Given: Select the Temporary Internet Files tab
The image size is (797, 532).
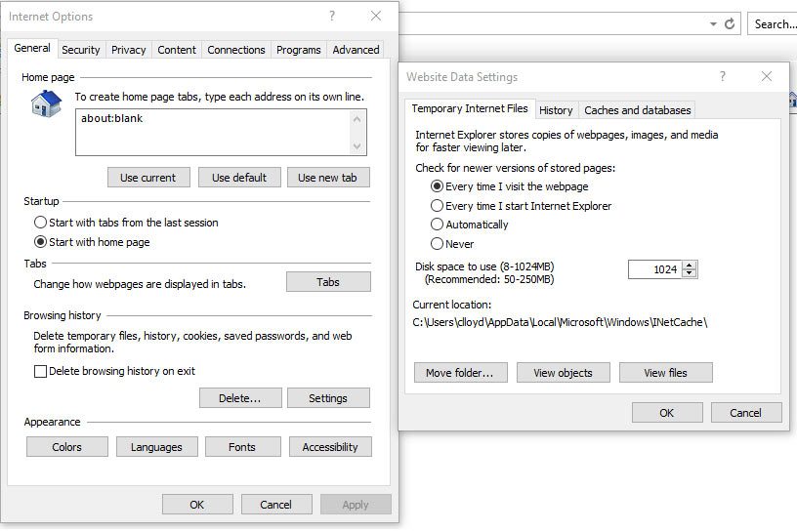Looking at the screenshot, I should (470, 108).
